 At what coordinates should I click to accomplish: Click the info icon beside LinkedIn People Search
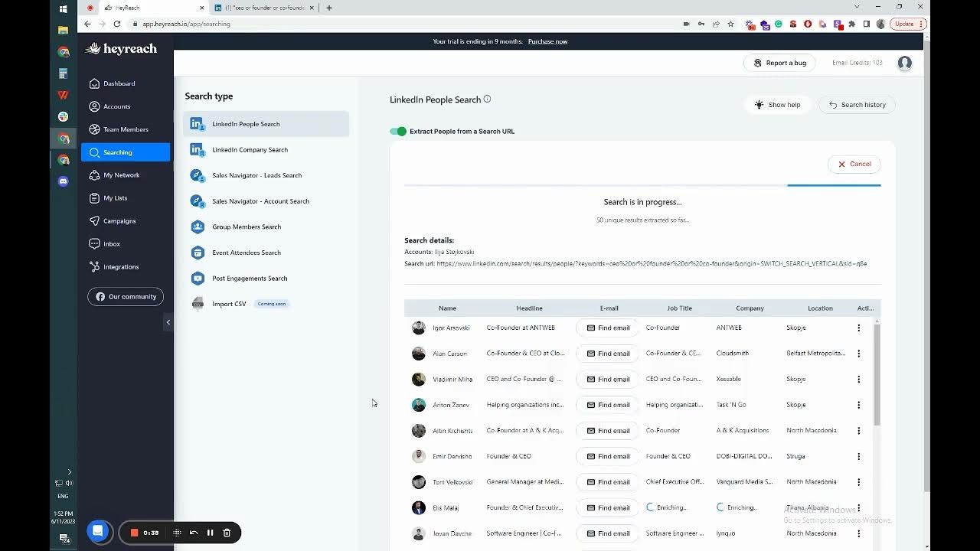487,99
